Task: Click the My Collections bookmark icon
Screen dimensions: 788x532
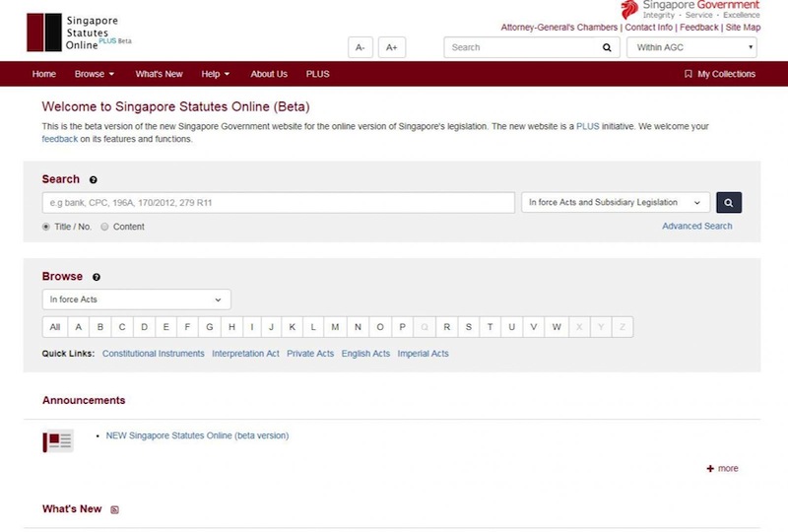Action: coord(688,74)
